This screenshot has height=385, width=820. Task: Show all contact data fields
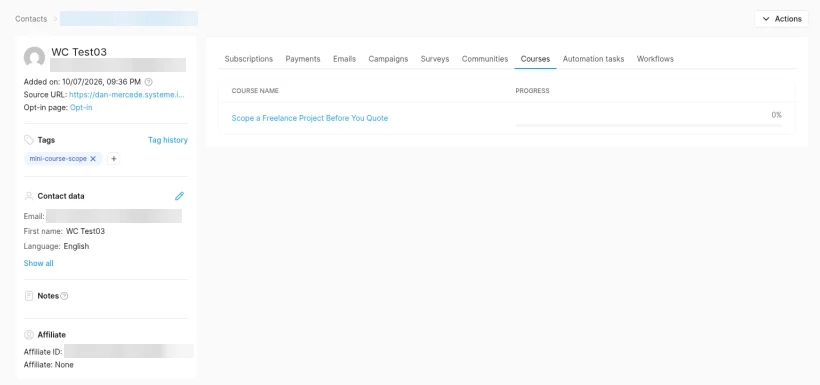(x=38, y=263)
